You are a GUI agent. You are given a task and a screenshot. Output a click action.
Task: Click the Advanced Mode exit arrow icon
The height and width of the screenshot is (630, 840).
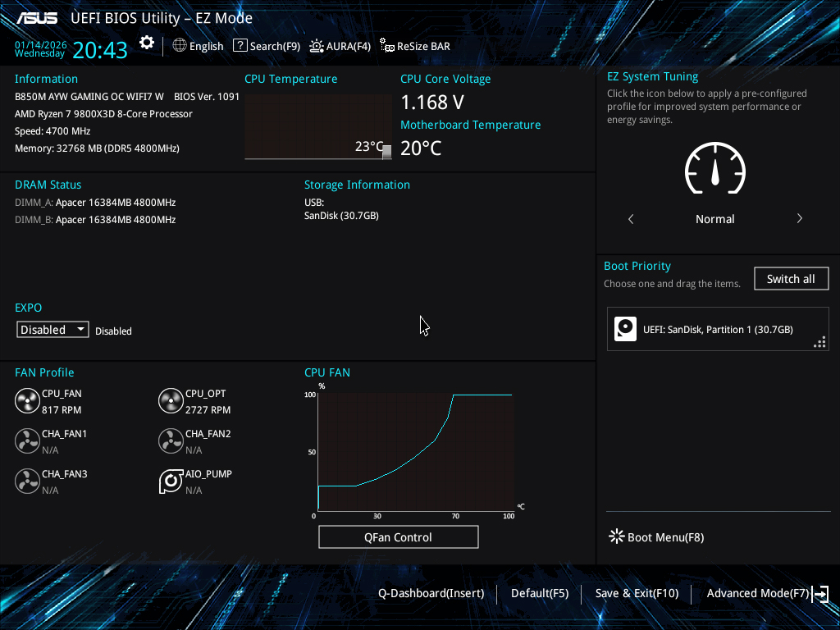(x=820, y=594)
